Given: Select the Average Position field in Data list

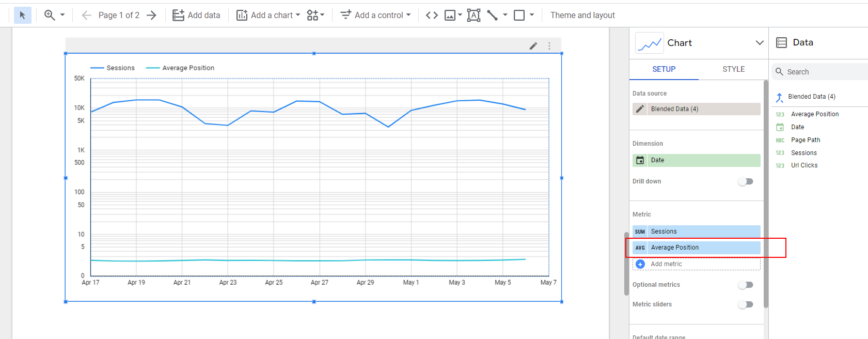Looking at the screenshot, I should click(x=814, y=114).
